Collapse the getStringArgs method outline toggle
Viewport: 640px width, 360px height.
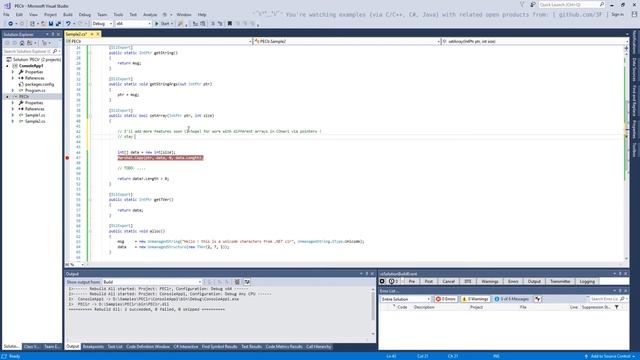click(90, 84)
